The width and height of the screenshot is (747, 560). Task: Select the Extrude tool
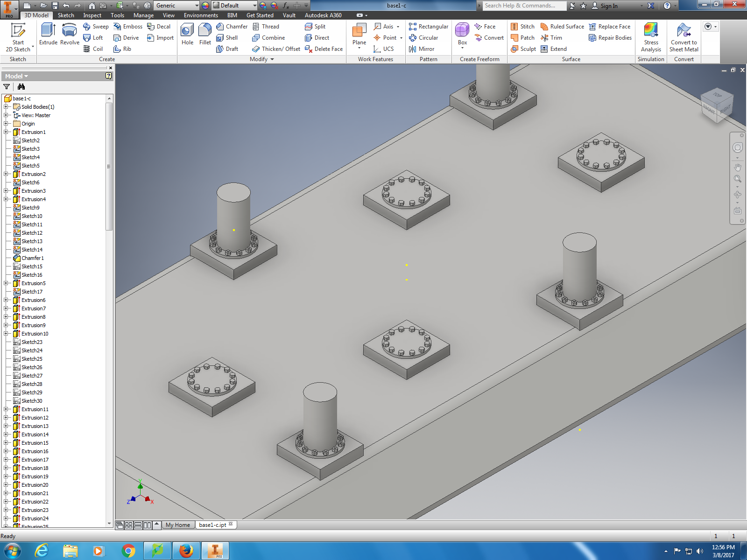(x=48, y=35)
